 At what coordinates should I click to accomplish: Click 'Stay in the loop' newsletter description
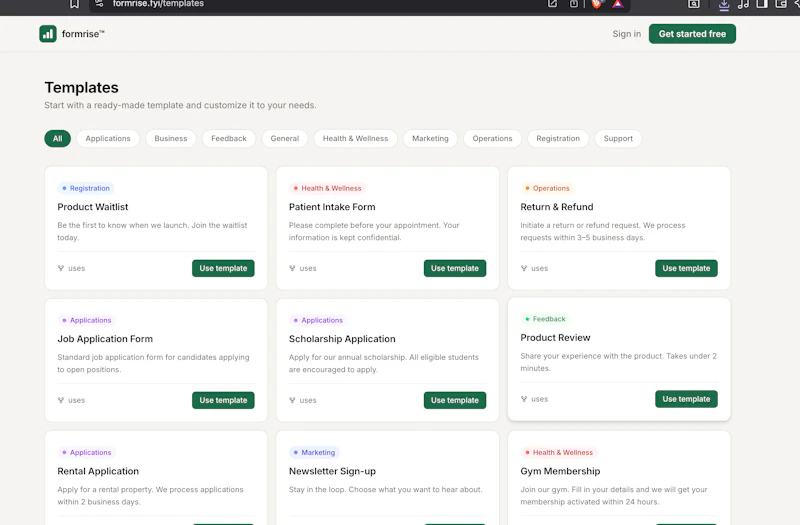pos(385,489)
